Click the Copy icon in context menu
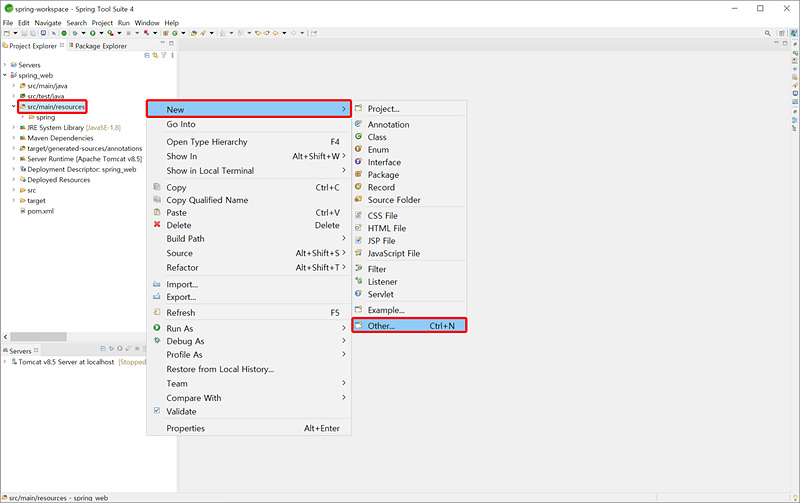The image size is (800, 503). (157, 187)
